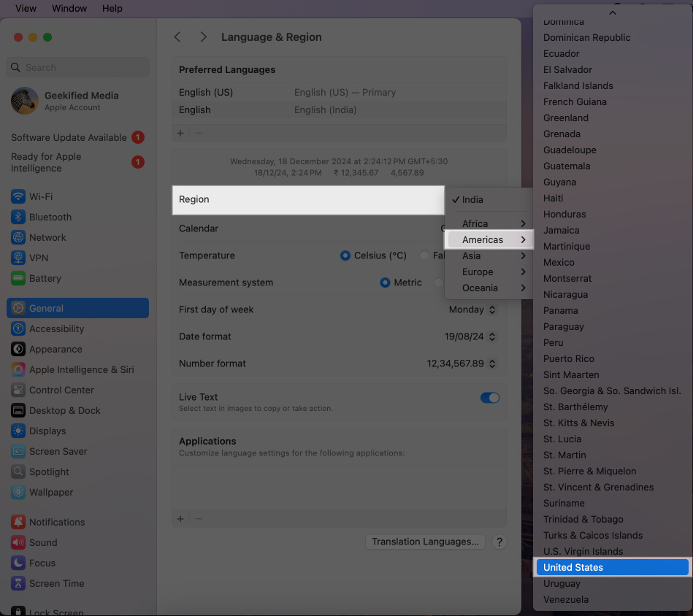Screen dimensions: 693x616
Task: Open Ready for Apple Intelligence notice
Action: pyautogui.click(x=77, y=162)
